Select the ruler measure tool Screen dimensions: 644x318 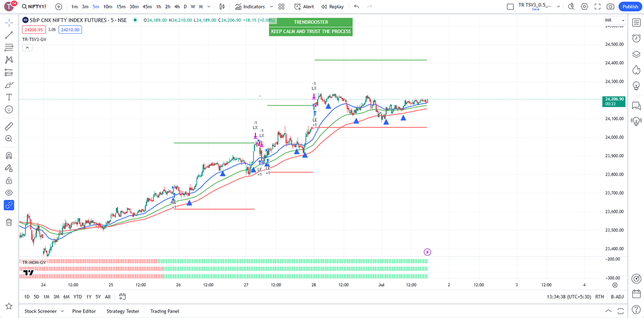[9, 126]
